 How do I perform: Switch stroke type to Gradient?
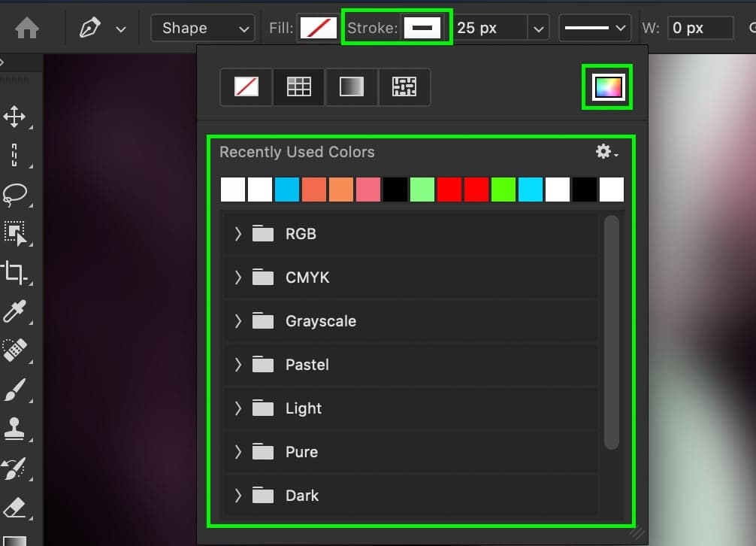[352, 87]
